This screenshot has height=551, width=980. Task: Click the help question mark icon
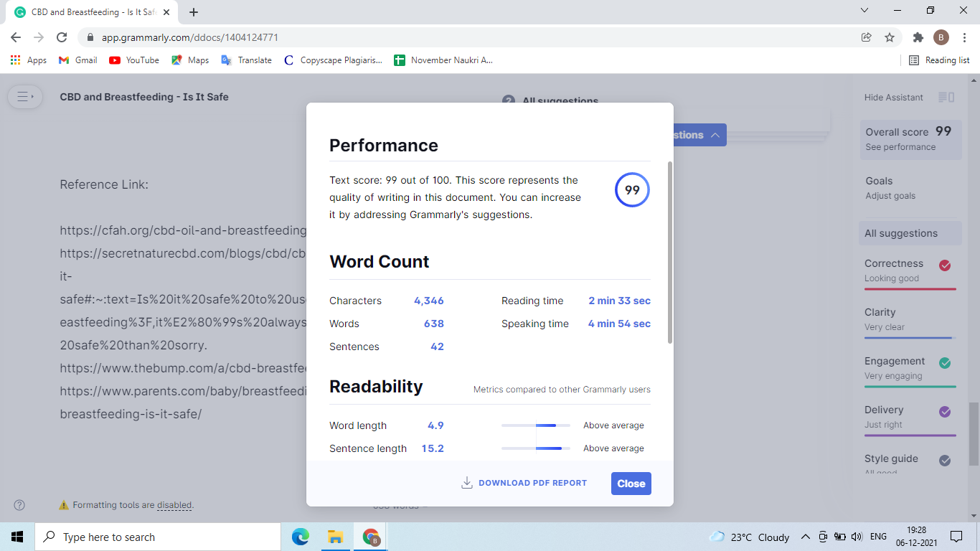click(19, 505)
